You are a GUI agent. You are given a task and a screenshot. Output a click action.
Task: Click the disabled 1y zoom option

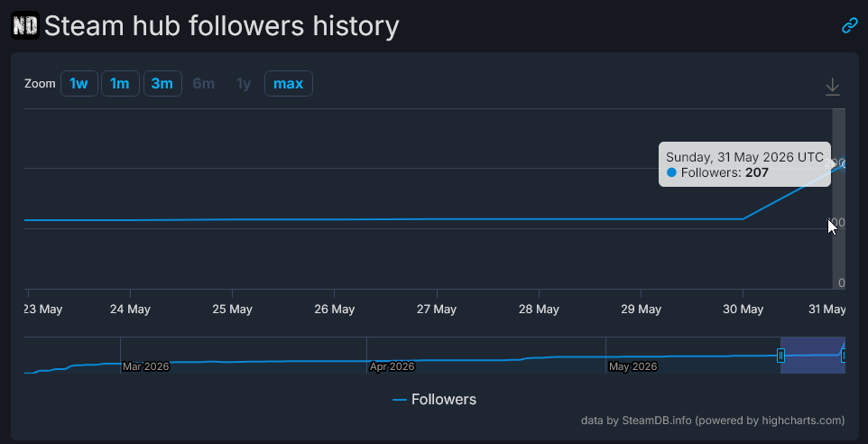tap(244, 84)
